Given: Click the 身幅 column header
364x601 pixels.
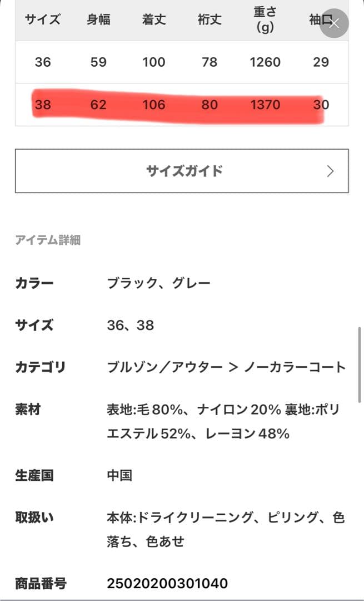Looking at the screenshot, I should click(98, 20).
